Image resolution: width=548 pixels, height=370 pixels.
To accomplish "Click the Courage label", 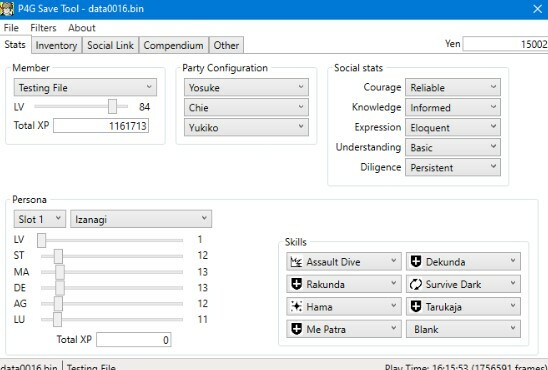I will click(x=382, y=87).
